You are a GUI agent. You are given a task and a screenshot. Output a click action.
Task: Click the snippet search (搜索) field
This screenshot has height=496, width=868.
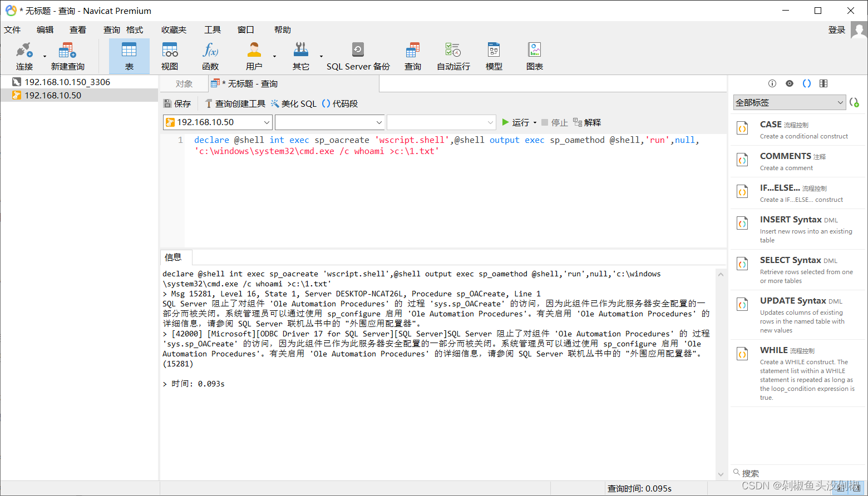[797, 473]
